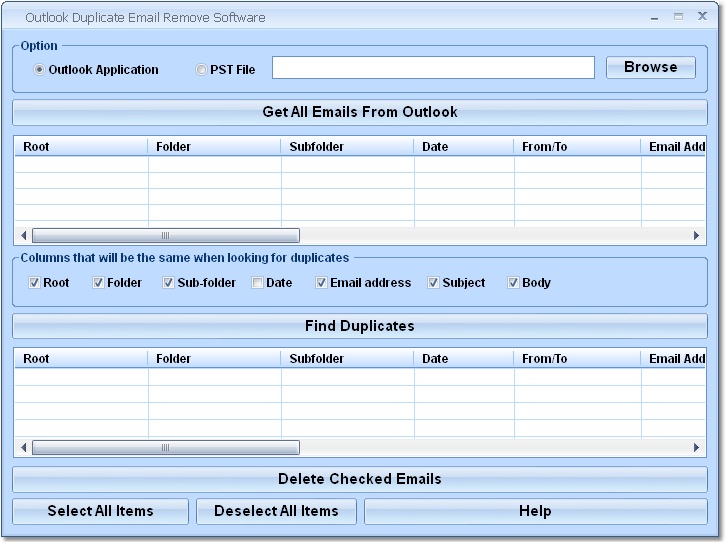Click Folder column header in upper table

214,147
